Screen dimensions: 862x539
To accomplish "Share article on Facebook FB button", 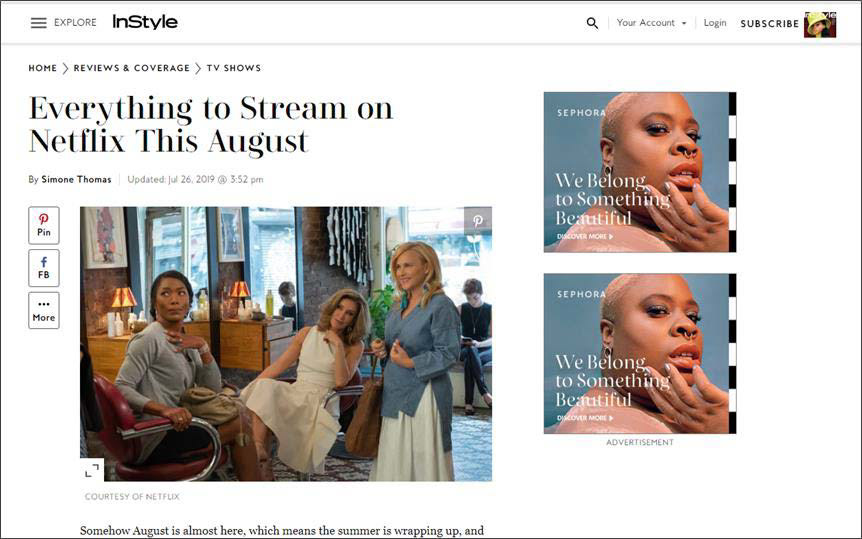I will click(x=44, y=268).
